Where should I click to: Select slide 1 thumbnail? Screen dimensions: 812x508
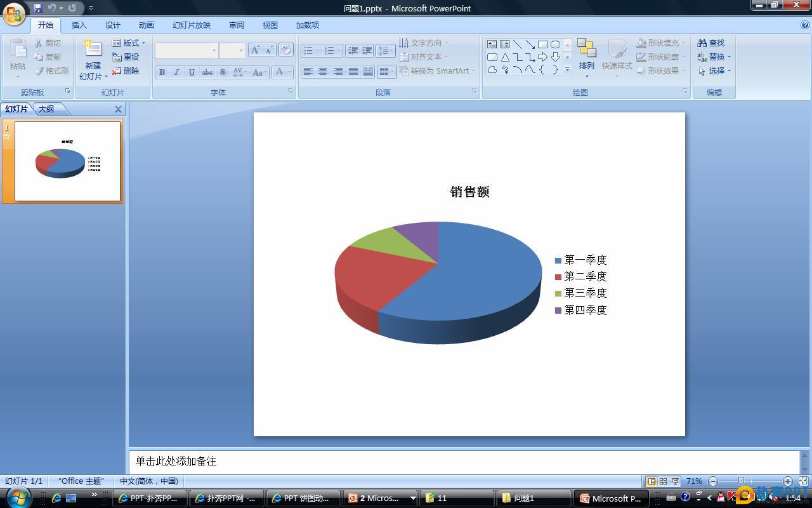click(68, 161)
